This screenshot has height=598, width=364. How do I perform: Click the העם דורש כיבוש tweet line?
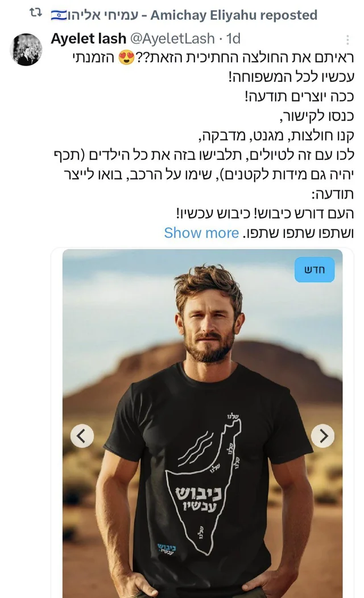click(x=264, y=214)
